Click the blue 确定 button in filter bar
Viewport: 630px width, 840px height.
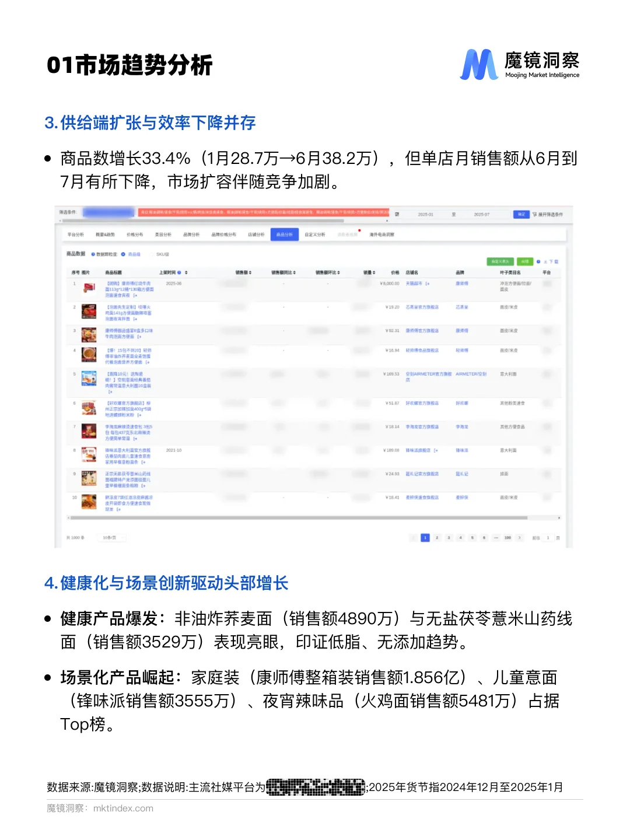520,214
